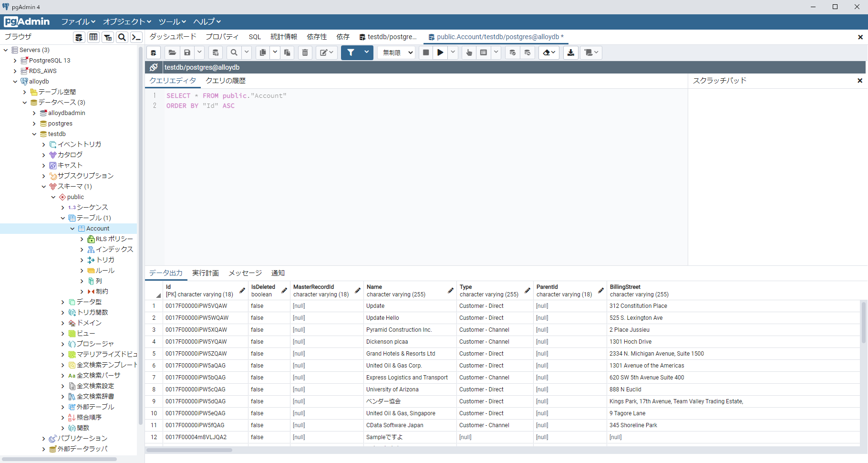Open the Find options dropdown arrow
This screenshot has width=868, height=463.
[x=247, y=53]
